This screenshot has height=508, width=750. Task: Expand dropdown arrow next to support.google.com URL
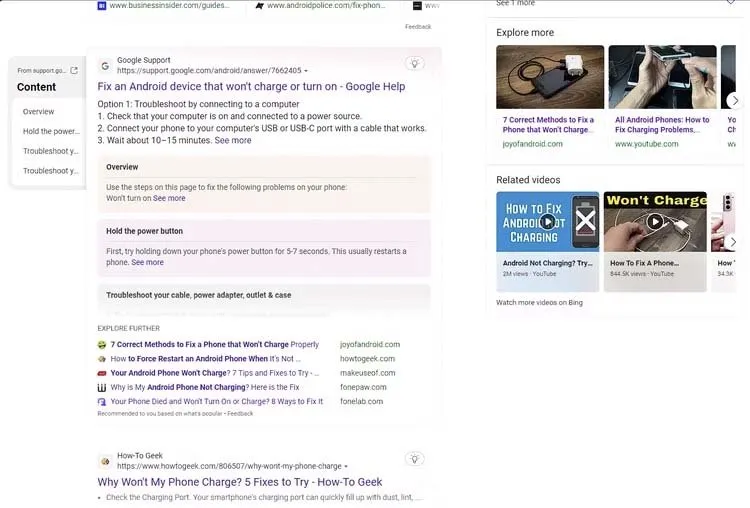tap(306, 71)
